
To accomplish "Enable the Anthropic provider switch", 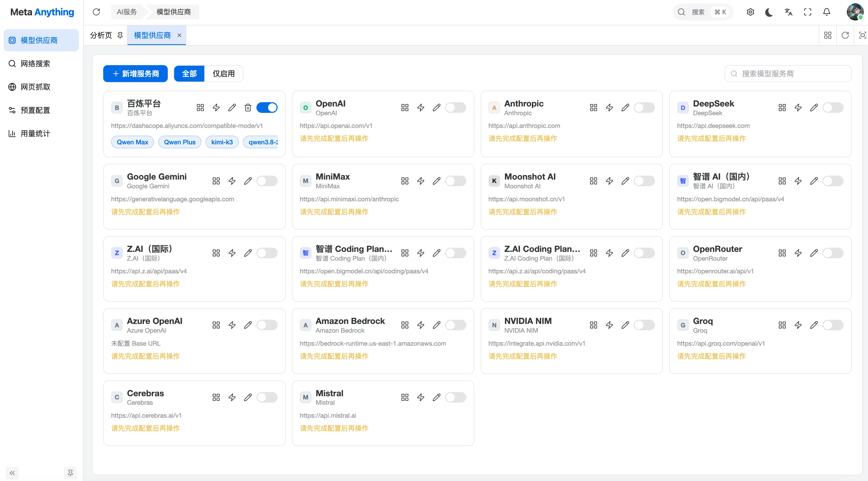I will [x=644, y=108].
